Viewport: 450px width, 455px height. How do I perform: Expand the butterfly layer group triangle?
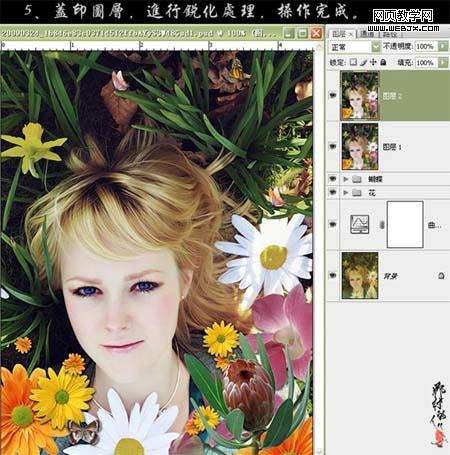click(x=346, y=179)
